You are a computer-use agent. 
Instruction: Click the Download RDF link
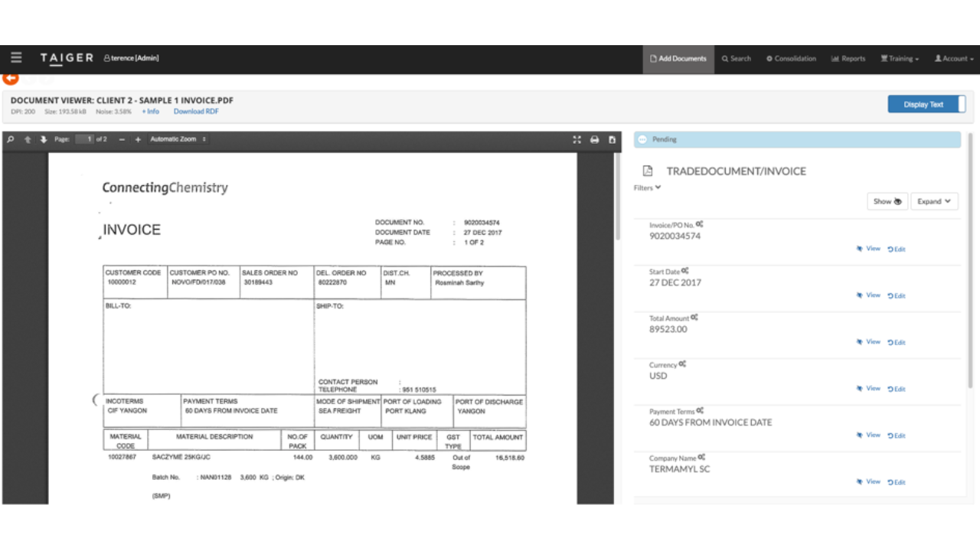click(196, 112)
